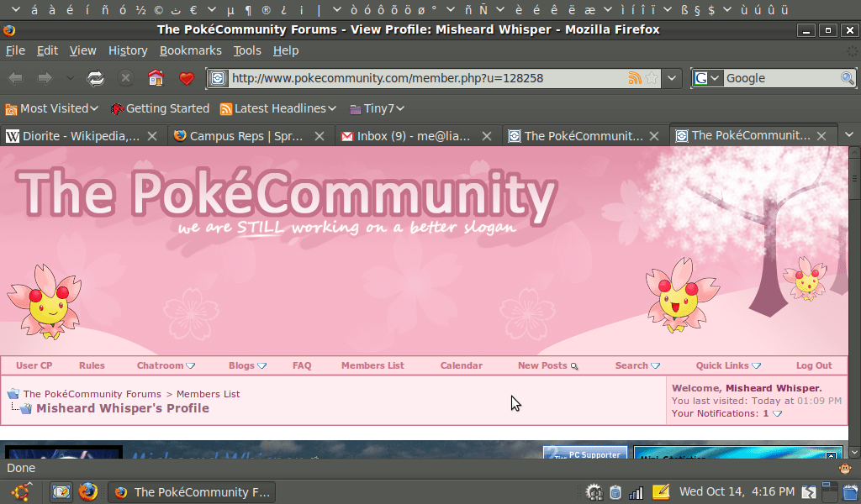Click the page vertical scrollbar thumb
The width and height of the screenshot is (861, 504).
[854, 179]
